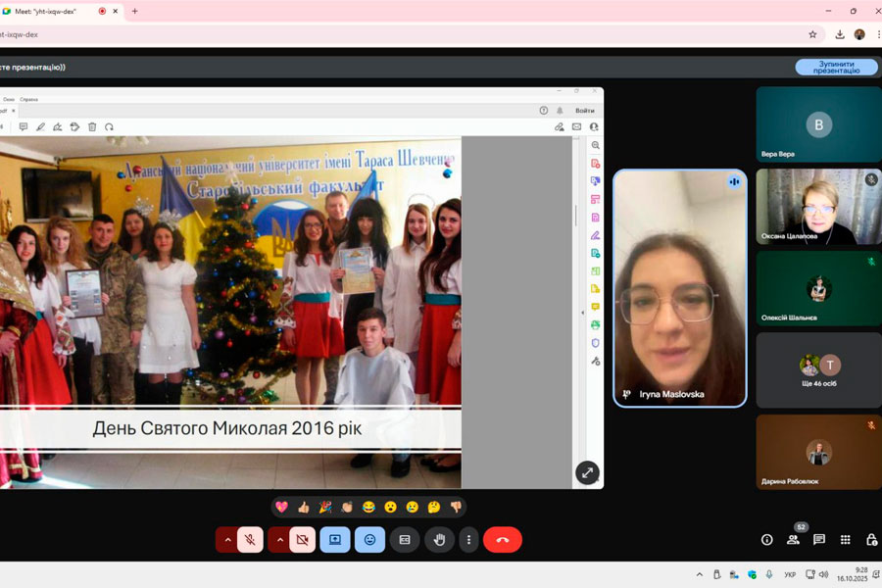The image size is (882, 588).
Task: Open the participants people panel
Action: coord(793,539)
